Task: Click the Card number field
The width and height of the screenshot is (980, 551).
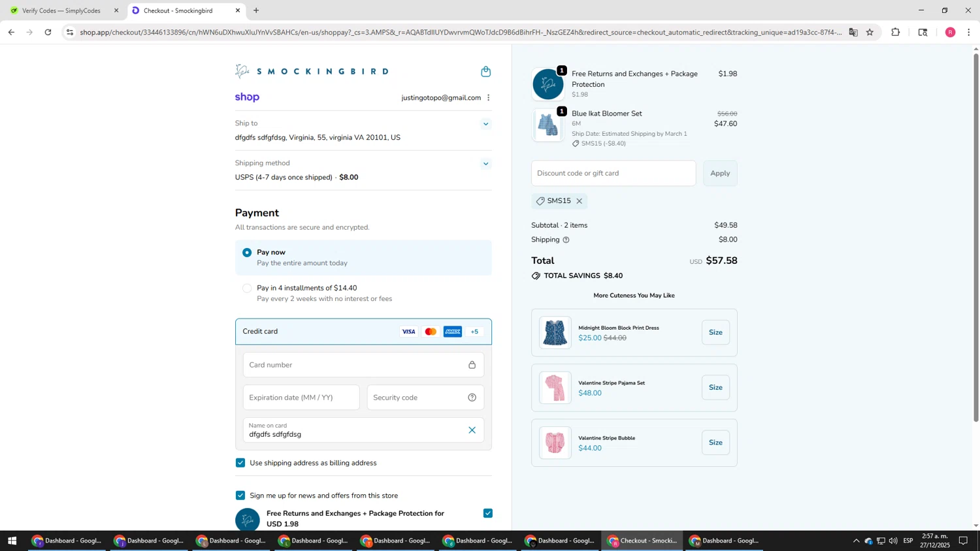Action: [363, 365]
